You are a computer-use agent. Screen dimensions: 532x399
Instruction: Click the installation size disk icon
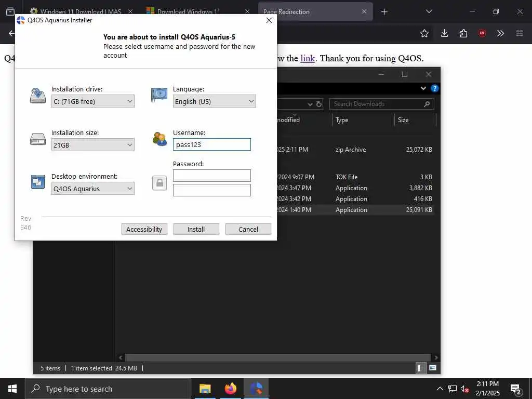37,139
